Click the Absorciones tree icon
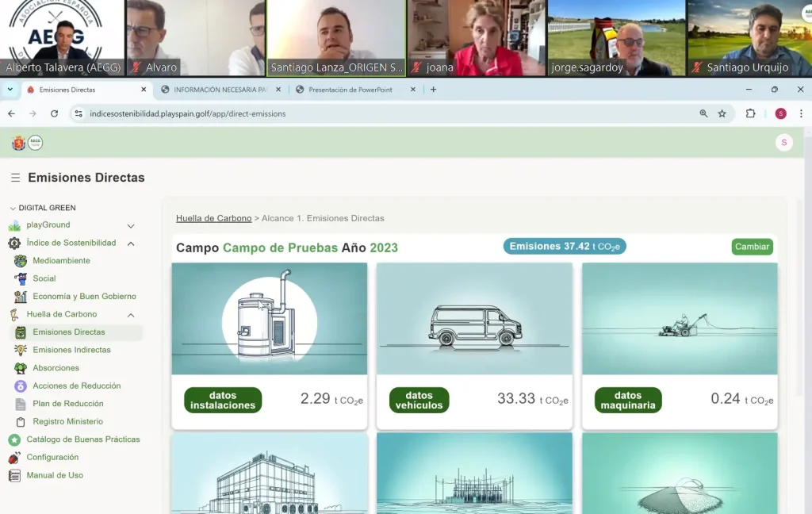The width and height of the screenshot is (812, 514). [x=21, y=368]
